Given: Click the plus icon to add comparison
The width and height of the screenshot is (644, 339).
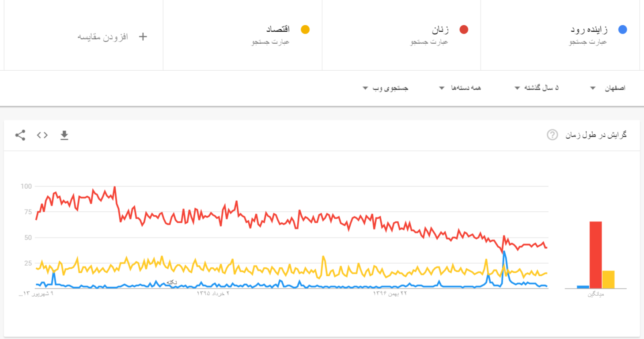Looking at the screenshot, I should (x=143, y=37).
